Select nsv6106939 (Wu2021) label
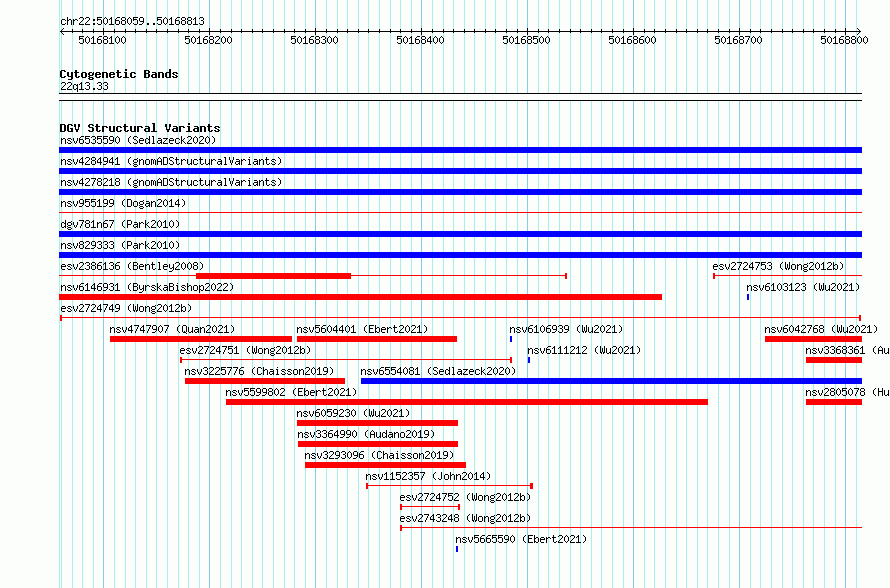This screenshot has height=588, width=890. click(566, 329)
